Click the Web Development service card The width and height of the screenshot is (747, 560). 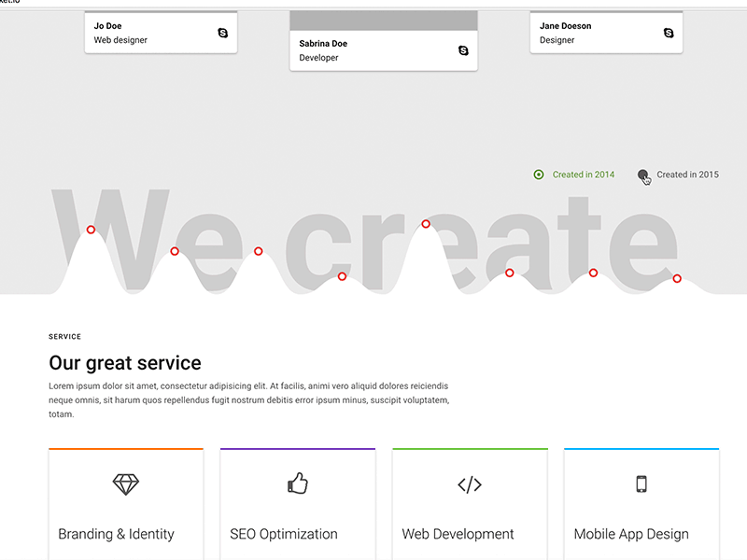click(458, 534)
